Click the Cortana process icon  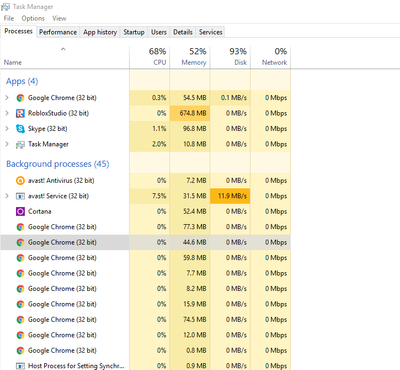point(20,211)
